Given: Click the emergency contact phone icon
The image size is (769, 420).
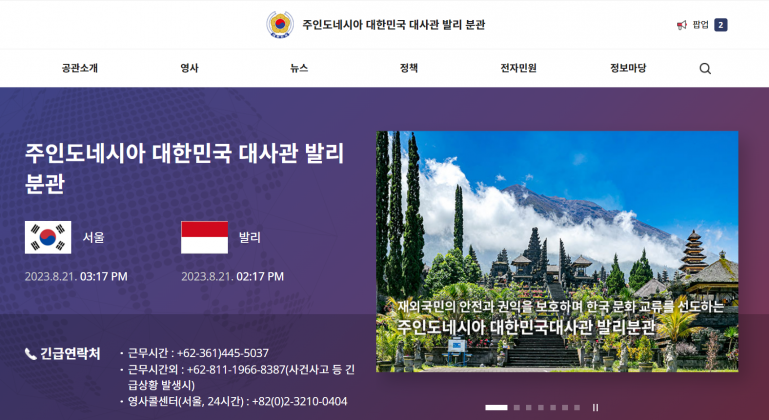Looking at the screenshot, I should pos(30,354).
